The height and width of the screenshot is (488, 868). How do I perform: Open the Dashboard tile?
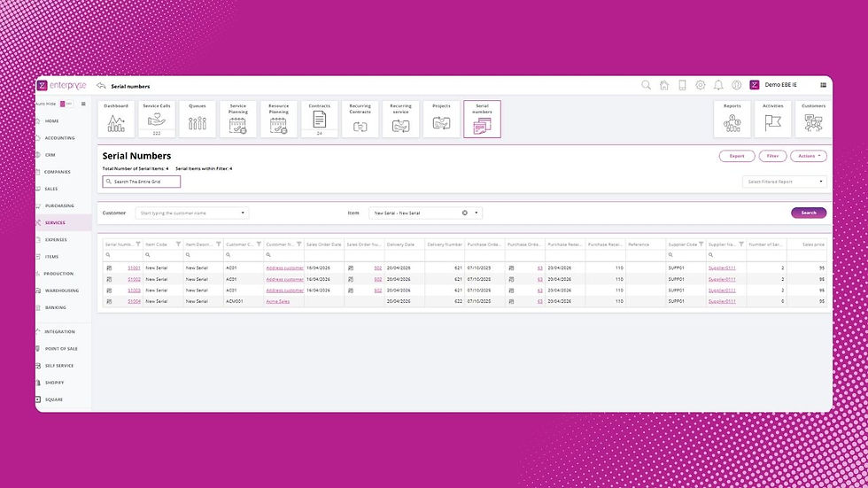116,119
